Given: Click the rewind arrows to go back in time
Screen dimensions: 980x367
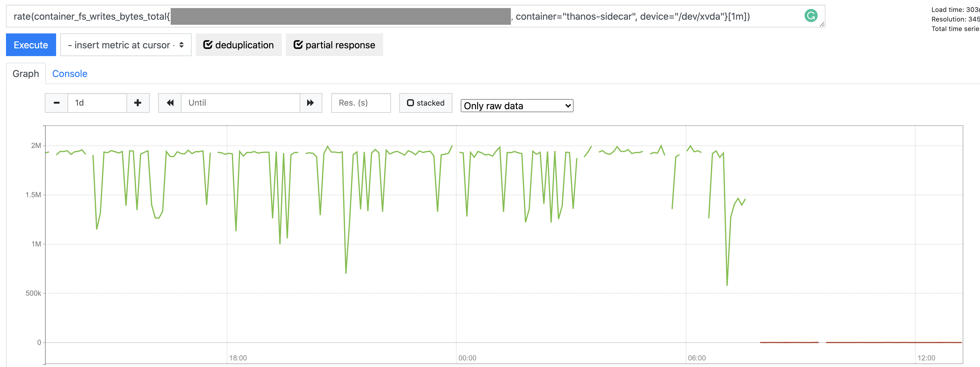Looking at the screenshot, I should click(170, 103).
